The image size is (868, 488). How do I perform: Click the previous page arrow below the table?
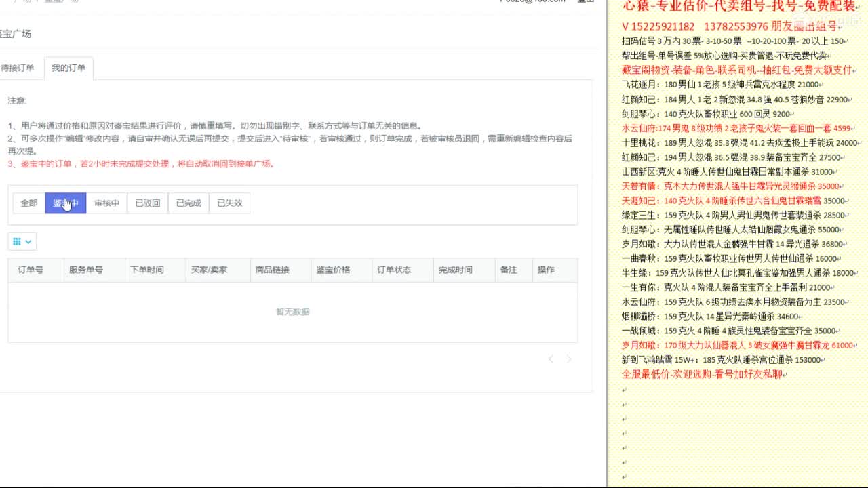pyautogui.click(x=551, y=359)
